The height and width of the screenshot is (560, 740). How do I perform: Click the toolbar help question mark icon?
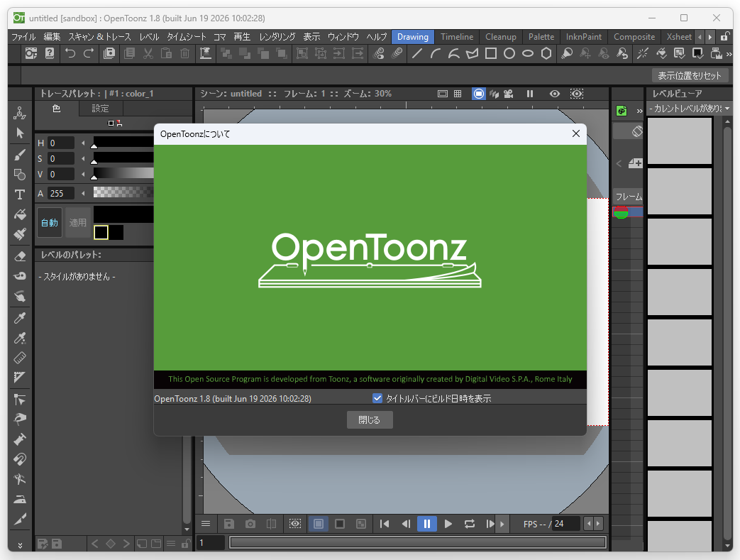pyautogui.click(x=50, y=53)
